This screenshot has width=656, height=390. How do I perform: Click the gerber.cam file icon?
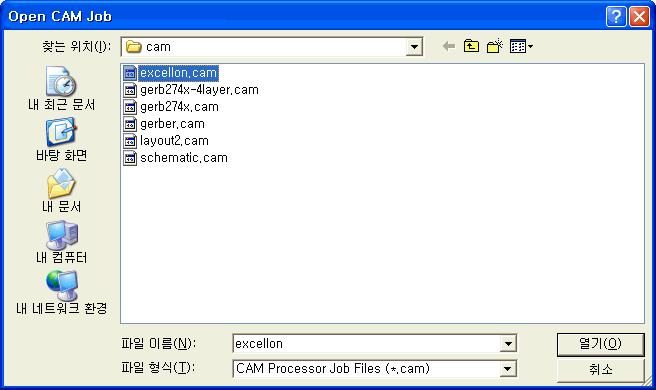tap(130, 124)
